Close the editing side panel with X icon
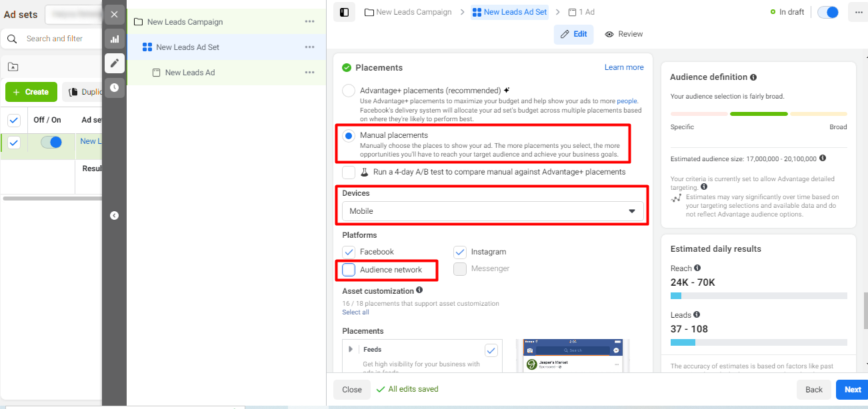Image resolution: width=868 pixels, height=409 pixels. [x=114, y=14]
